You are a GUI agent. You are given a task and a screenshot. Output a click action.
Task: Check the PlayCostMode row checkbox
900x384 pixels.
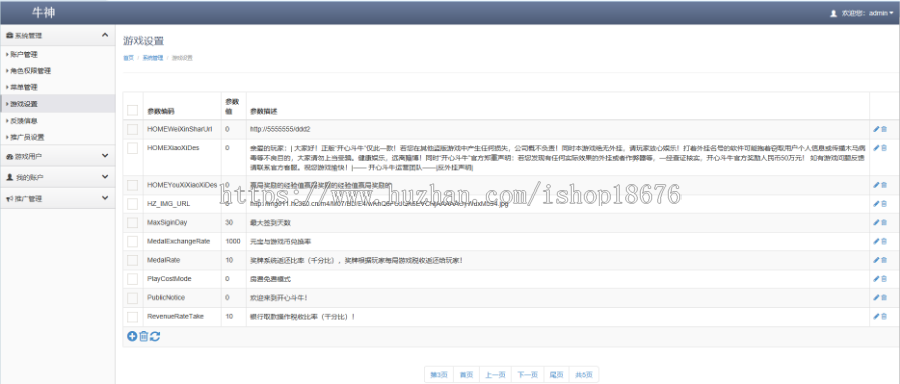(x=133, y=279)
